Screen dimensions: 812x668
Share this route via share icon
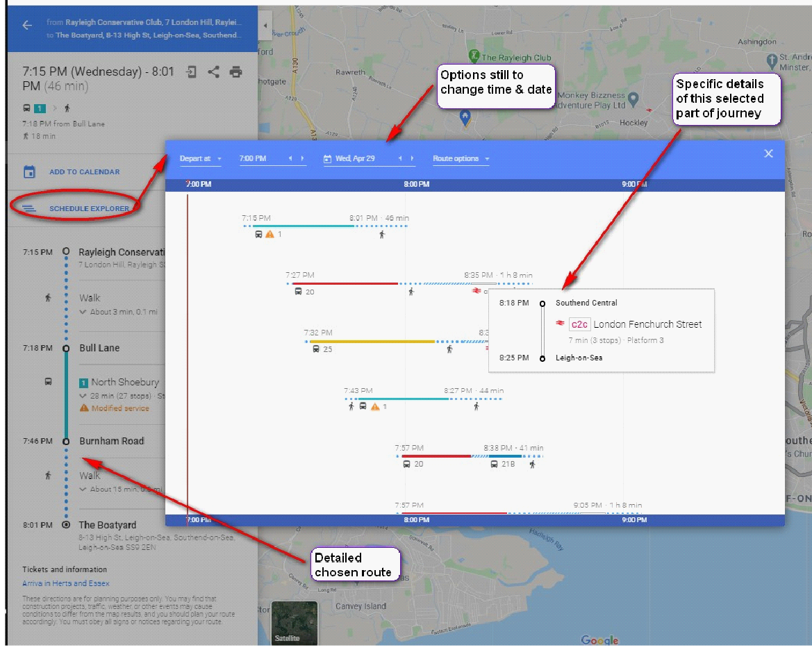point(214,72)
